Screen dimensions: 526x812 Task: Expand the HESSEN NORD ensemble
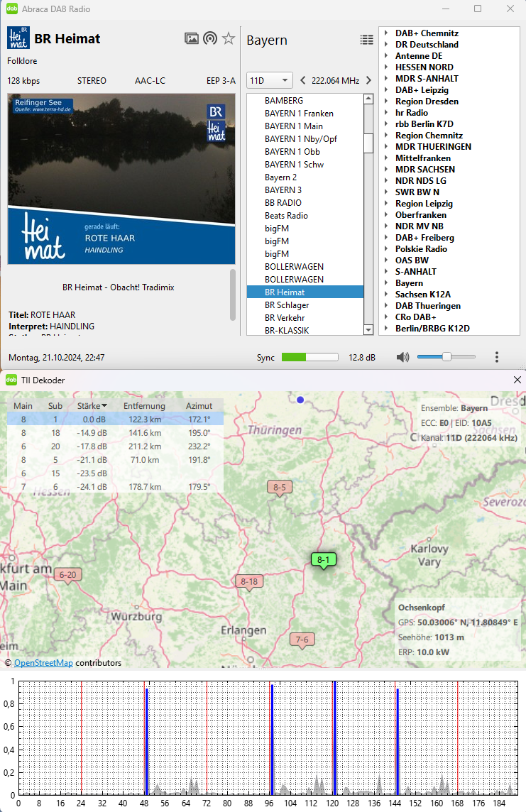tap(386, 67)
